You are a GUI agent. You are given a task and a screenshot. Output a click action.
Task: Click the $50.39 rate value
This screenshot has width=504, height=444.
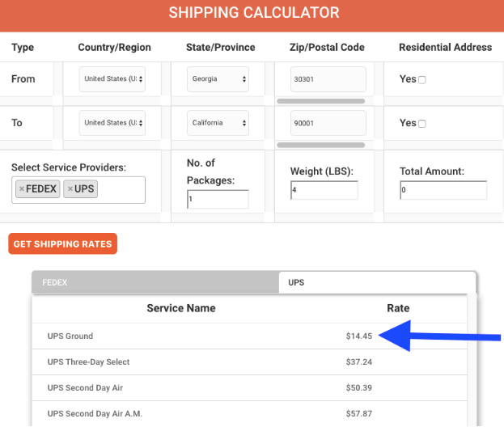359,387
